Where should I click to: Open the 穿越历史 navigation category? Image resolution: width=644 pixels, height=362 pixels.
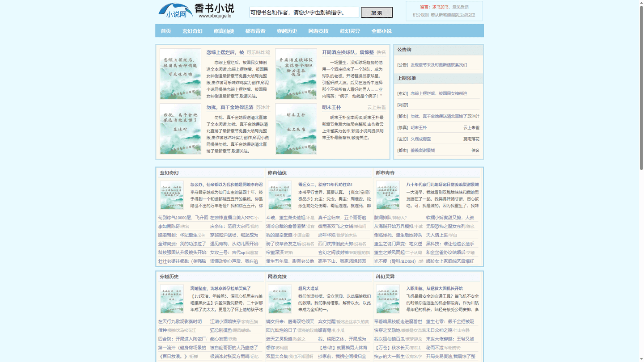(x=287, y=31)
